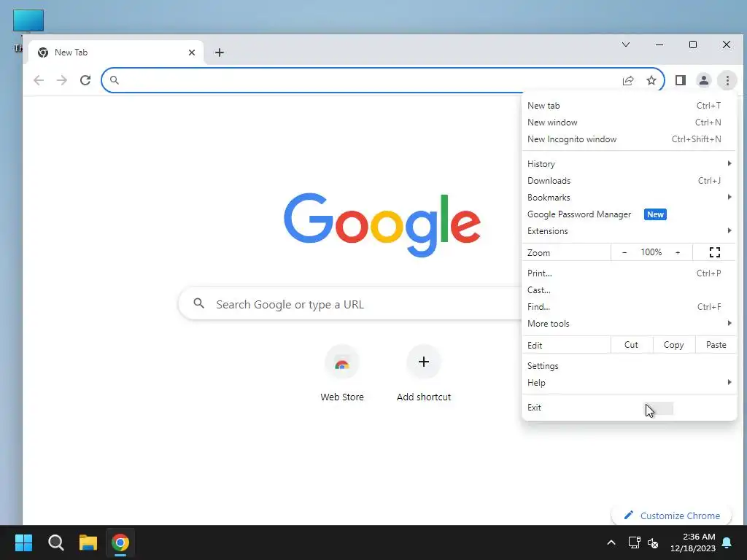Open Downloads from the menu
Image resolution: width=747 pixels, height=560 pixels.
pos(629,181)
